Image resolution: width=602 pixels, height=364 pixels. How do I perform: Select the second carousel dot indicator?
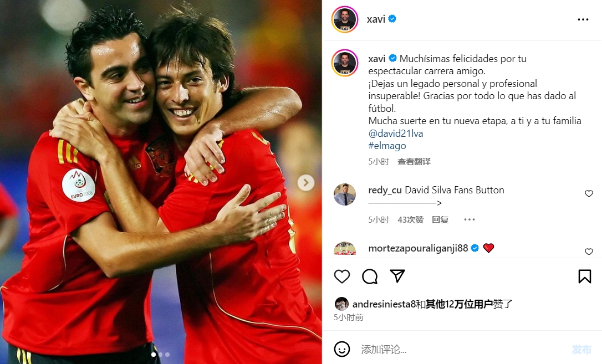click(161, 355)
